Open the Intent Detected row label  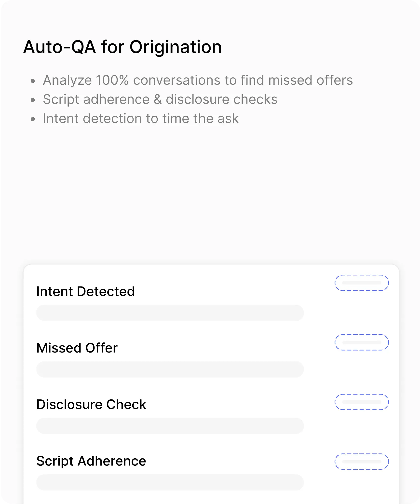pyautogui.click(x=85, y=291)
